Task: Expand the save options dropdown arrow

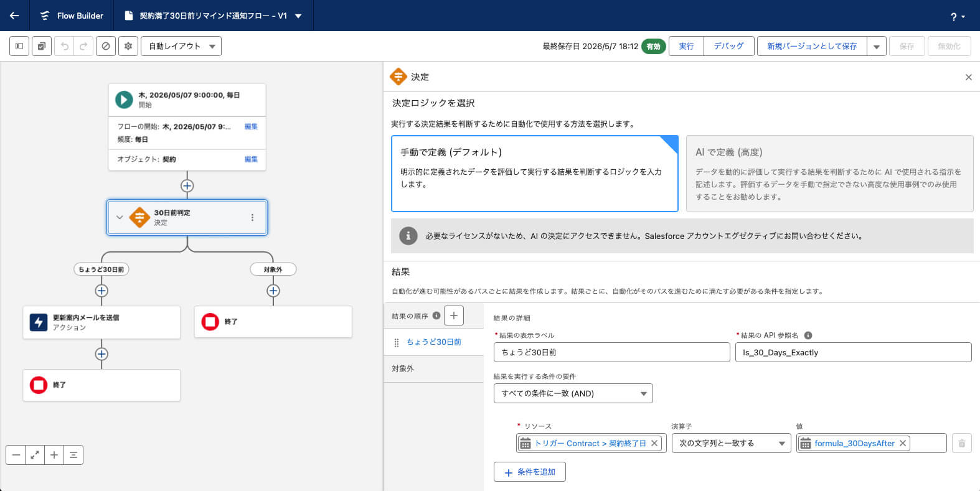Action: (x=877, y=46)
